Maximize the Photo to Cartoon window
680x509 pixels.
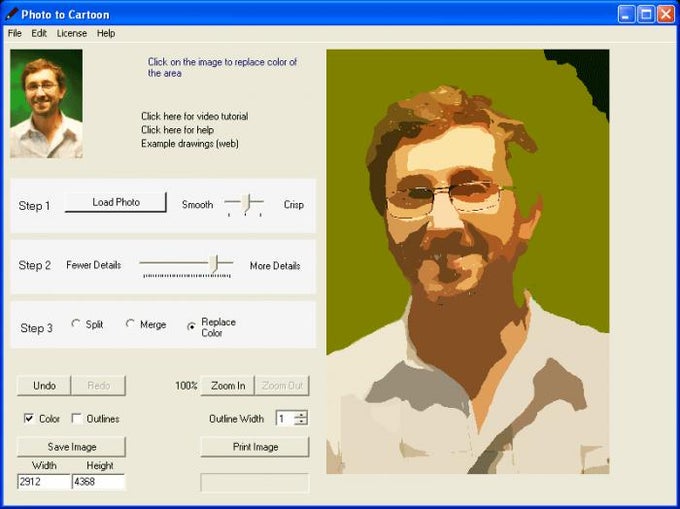tap(646, 14)
